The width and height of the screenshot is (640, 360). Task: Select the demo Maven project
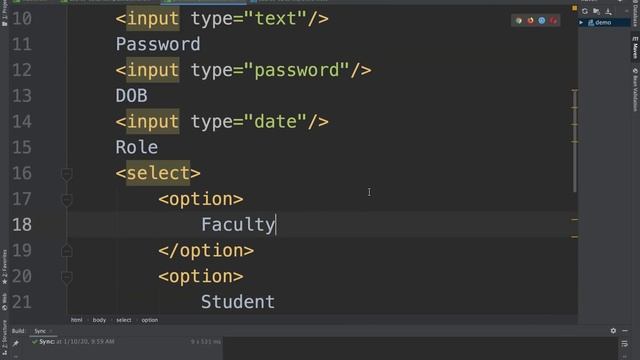coord(602,23)
